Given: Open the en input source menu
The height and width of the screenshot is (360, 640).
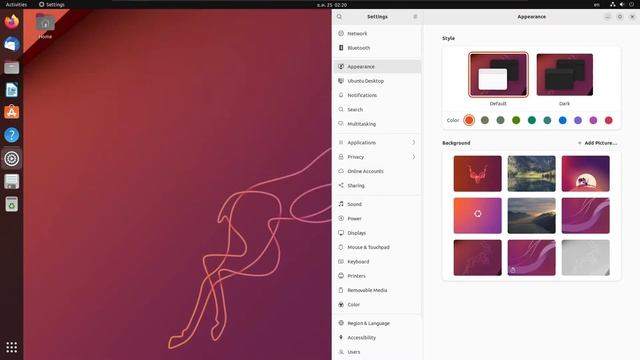Looking at the screenshot, I should pyautogui.click(x=597, y=4).
